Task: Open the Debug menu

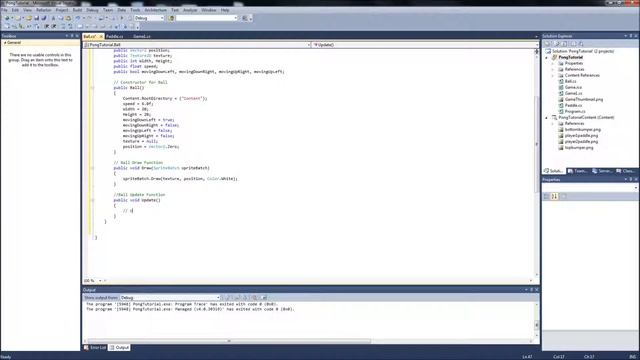Action: click(93, 10)
